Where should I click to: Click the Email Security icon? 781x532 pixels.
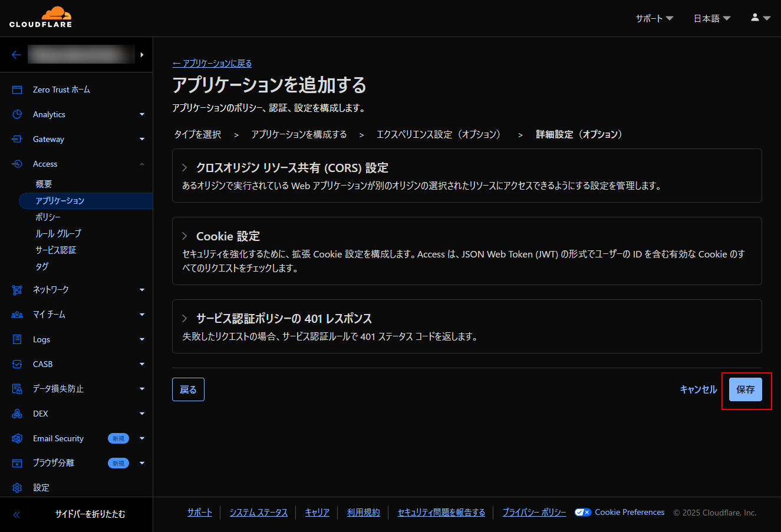click(17, 438)
